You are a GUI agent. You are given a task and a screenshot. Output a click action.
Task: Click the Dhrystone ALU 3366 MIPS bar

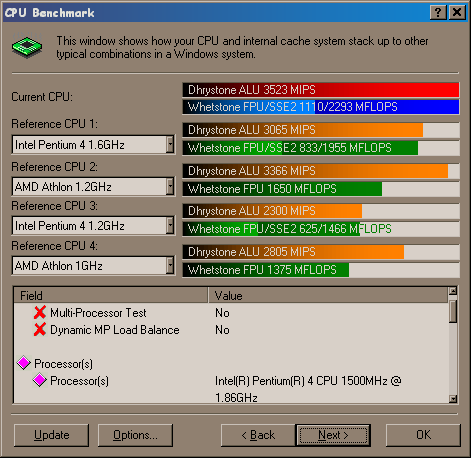321,171
